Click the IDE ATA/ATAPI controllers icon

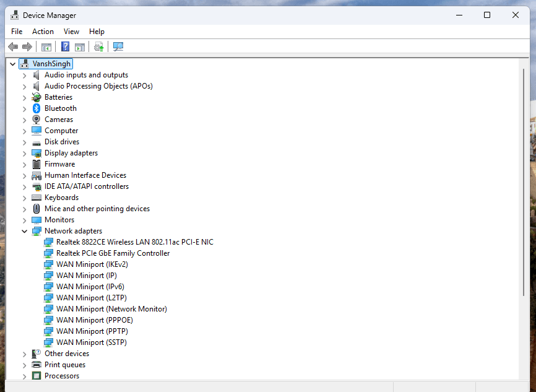point(37,186)
